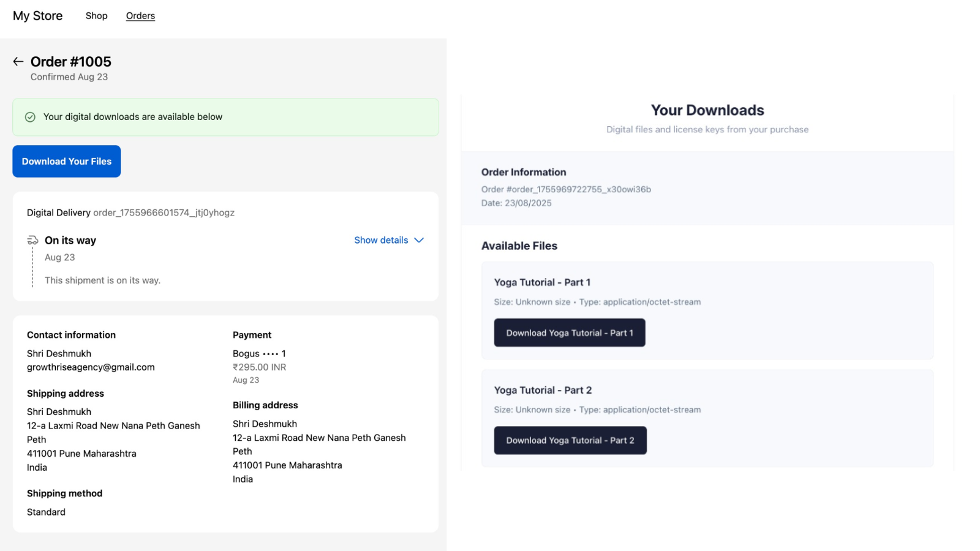Click the Bogus •••• 1 payment method
Screen dimensions: 980x551
click(259, 354)
